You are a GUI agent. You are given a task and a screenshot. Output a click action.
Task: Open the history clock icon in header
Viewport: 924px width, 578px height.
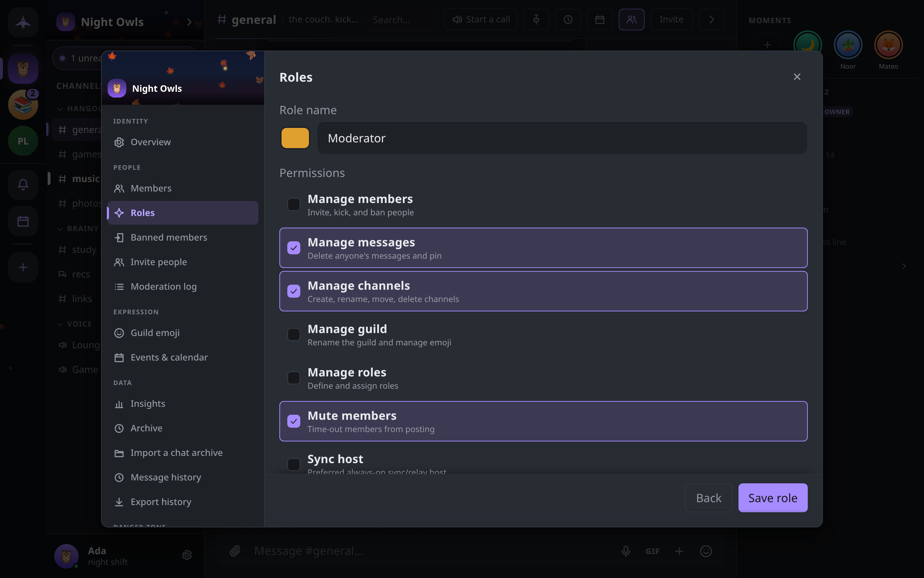click(x=568, y=20)
